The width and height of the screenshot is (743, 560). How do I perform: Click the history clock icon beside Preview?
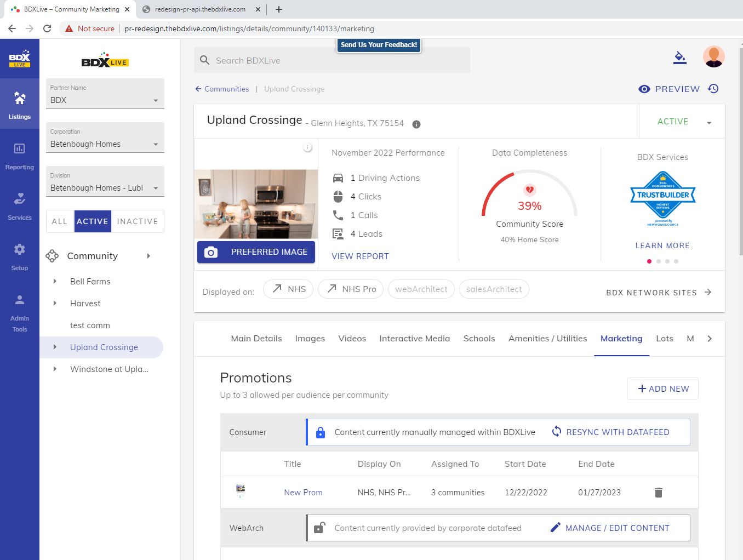pos(713,89)
